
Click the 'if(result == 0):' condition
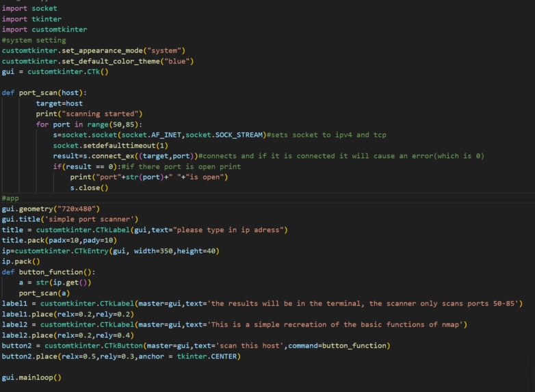87,167
